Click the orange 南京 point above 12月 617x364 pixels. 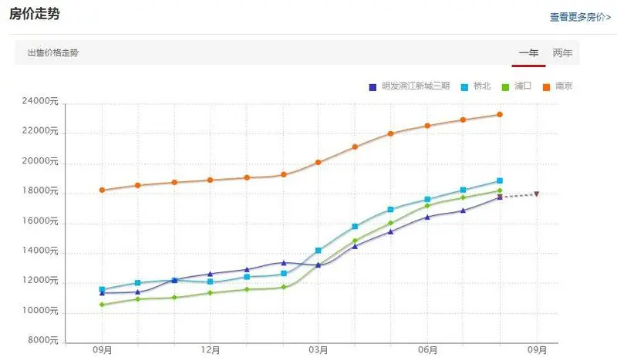[x=210, y=180]
